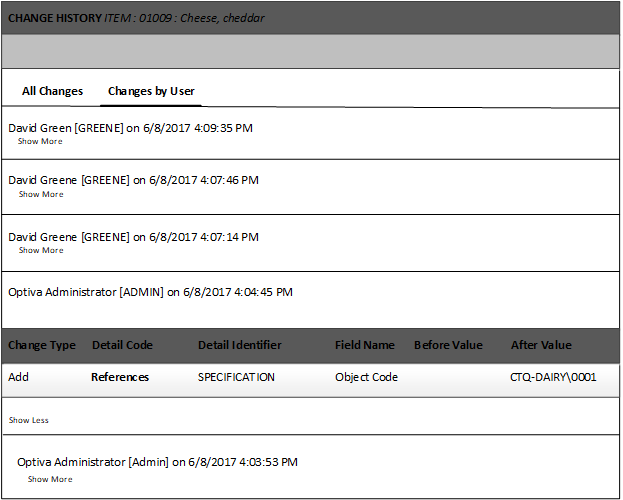Select the Changes by User tab
Screen dimensions: 623x500
[151, 91]
